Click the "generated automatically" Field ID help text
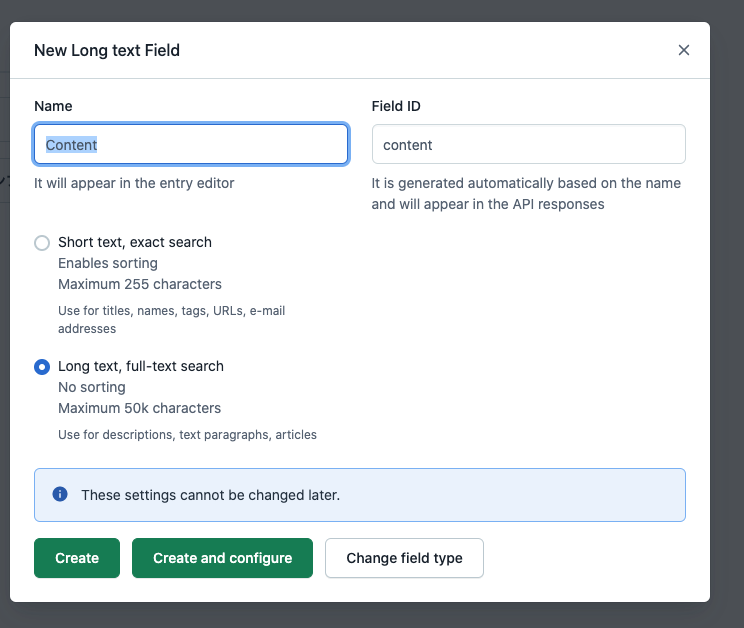 [x=526, y=194]
